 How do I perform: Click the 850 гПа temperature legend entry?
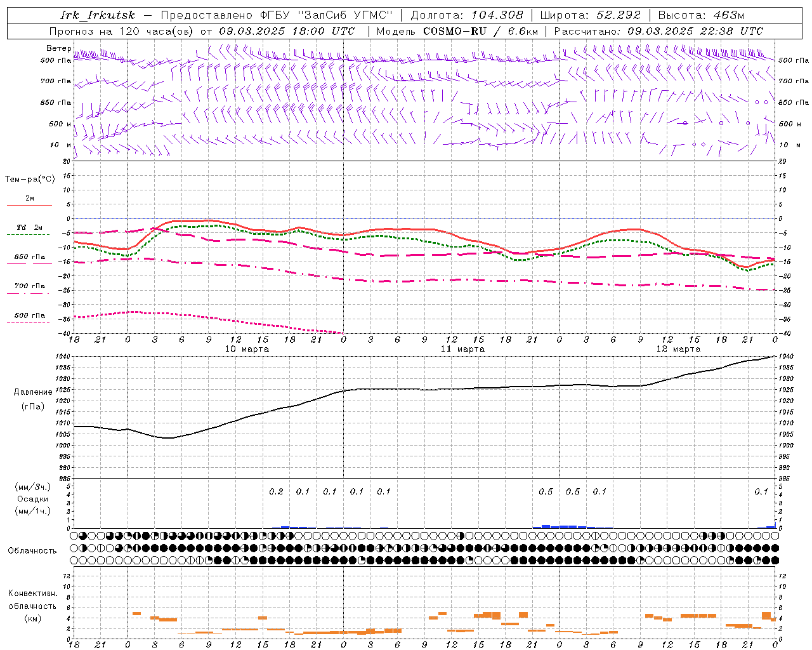29,257
